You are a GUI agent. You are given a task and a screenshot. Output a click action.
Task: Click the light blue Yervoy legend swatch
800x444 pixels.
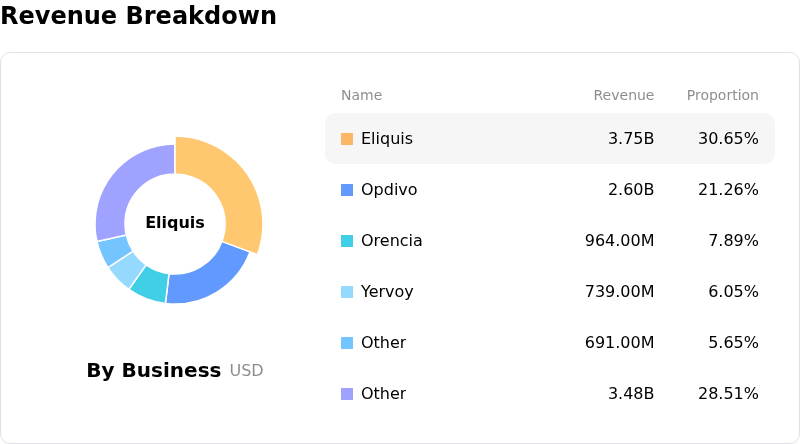[x=347, y=292]
